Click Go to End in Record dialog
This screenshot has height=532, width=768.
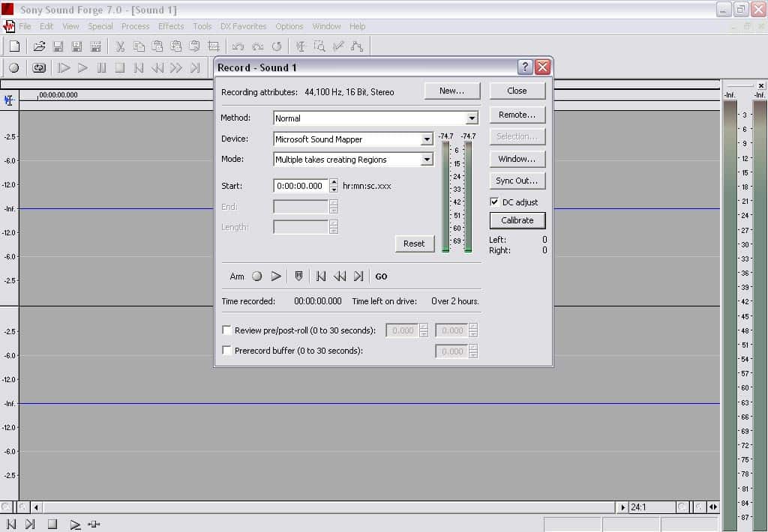pyautogui.click(x=358, y=276)
